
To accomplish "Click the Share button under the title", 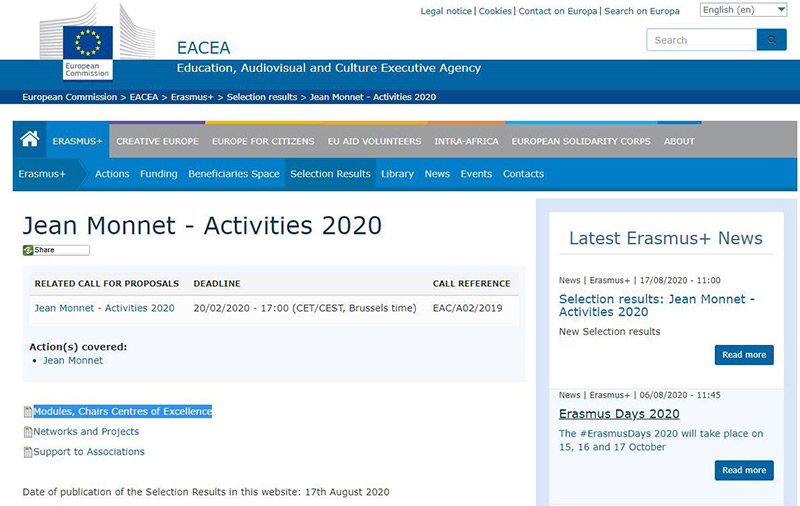I will tap(56, 250).
